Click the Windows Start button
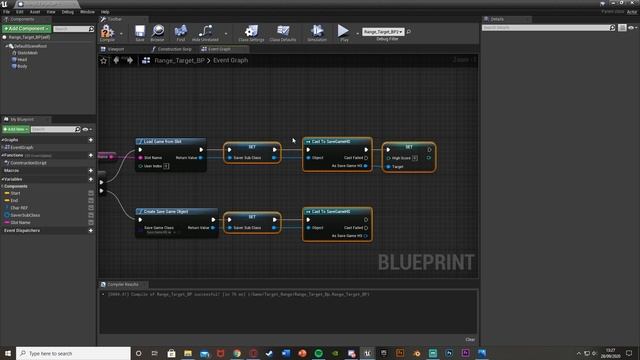 pyautogui.click(x=8, y=353)
